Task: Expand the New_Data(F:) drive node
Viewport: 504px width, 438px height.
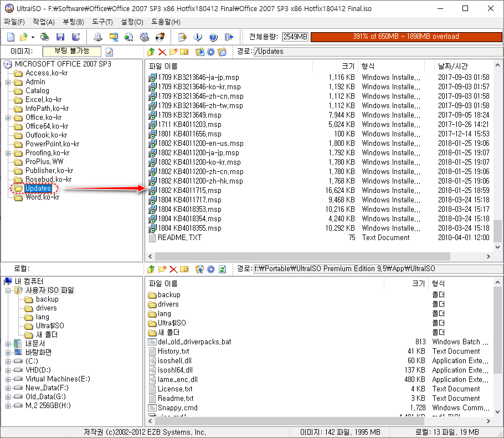Action: click(x=8, y=389)
